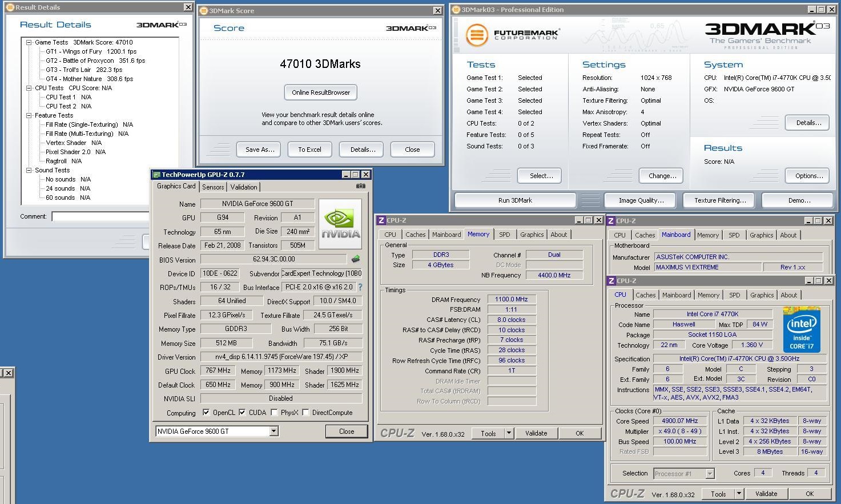841x504 pixels.
Task: Click the Details button in 3DMark Score window
Action: coord(363,150)
